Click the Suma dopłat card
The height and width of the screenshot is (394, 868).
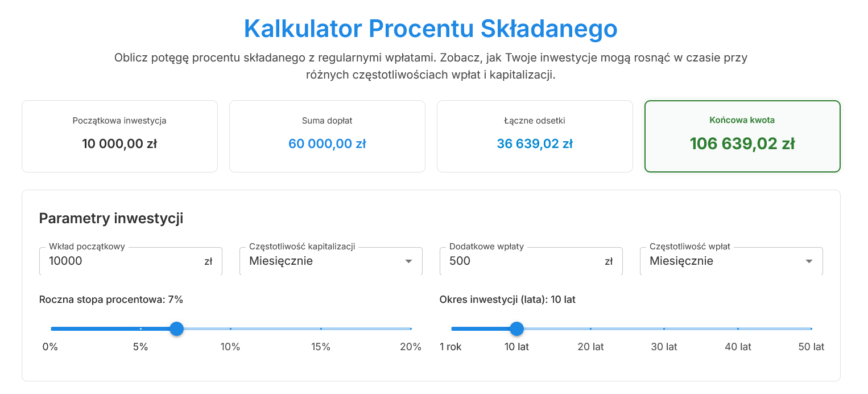327,136
